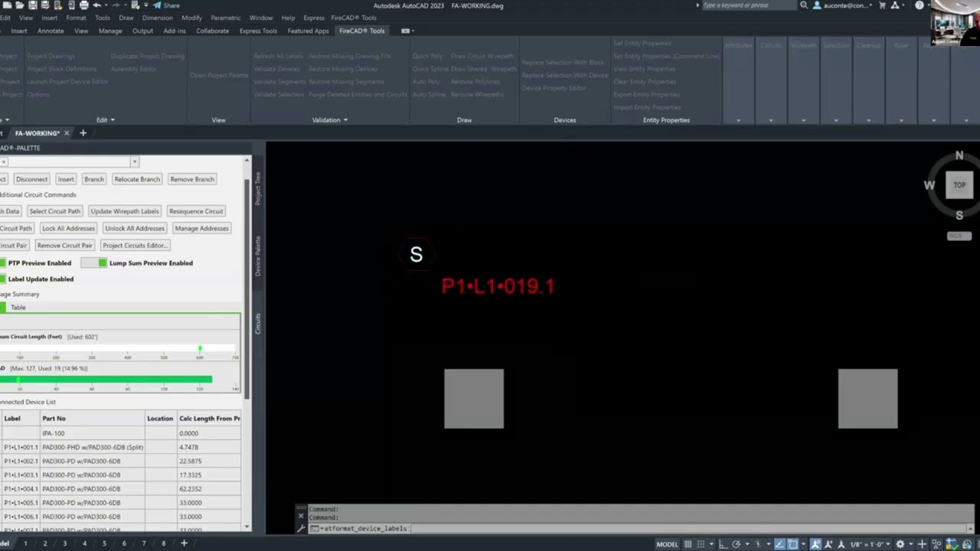Open the Dimension menu
This screenshot has width=980, height=551.
(x=157, y=18)
